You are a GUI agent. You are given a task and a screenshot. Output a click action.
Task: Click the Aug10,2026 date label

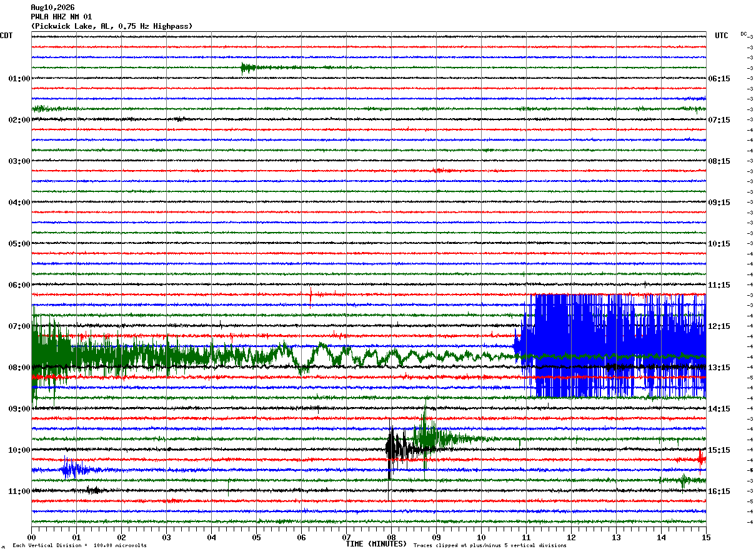tap(52, 8)
